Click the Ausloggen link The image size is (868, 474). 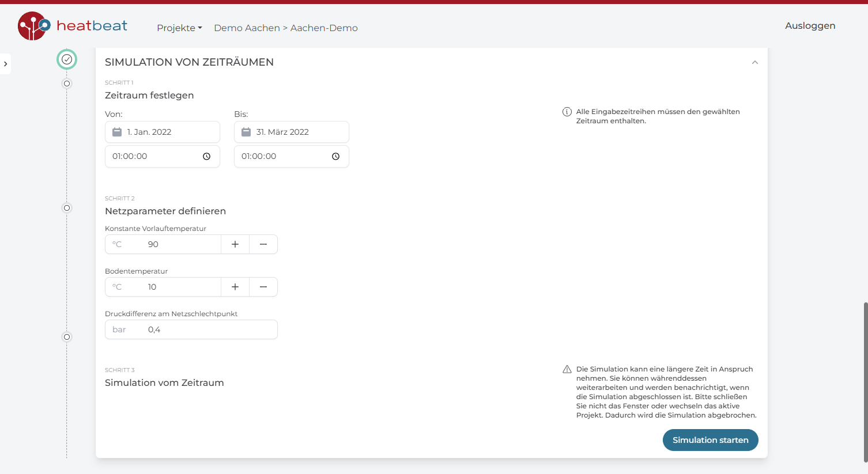click(810, 25)
